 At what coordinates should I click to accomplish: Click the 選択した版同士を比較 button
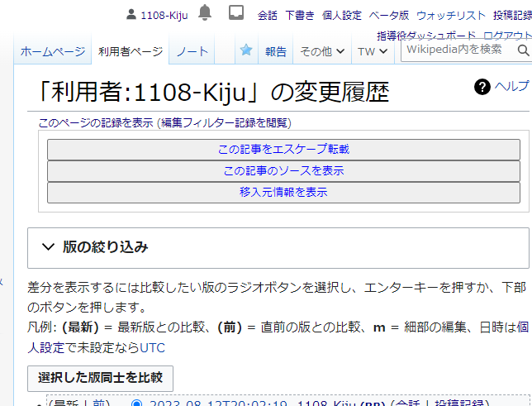pyautogui.click(x=100, y=378)
